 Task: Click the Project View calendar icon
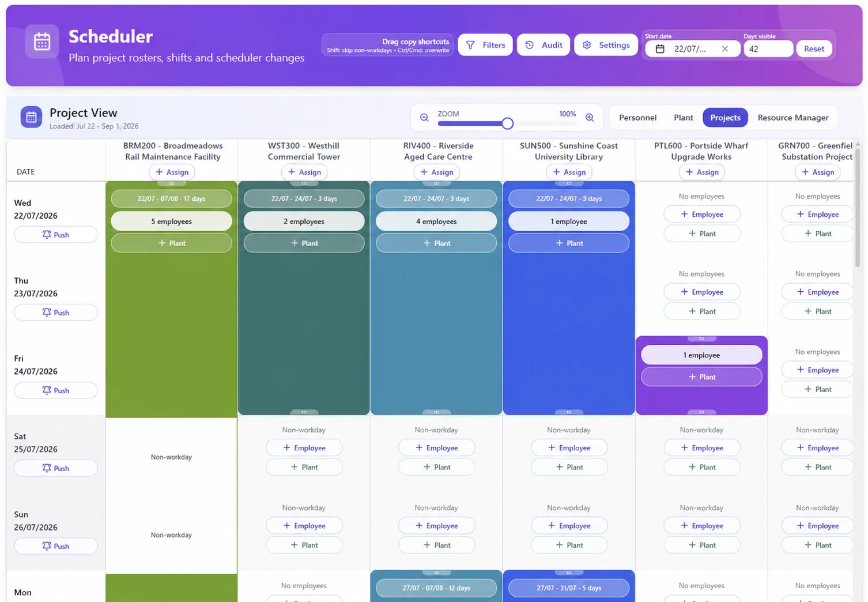(31, 117)
